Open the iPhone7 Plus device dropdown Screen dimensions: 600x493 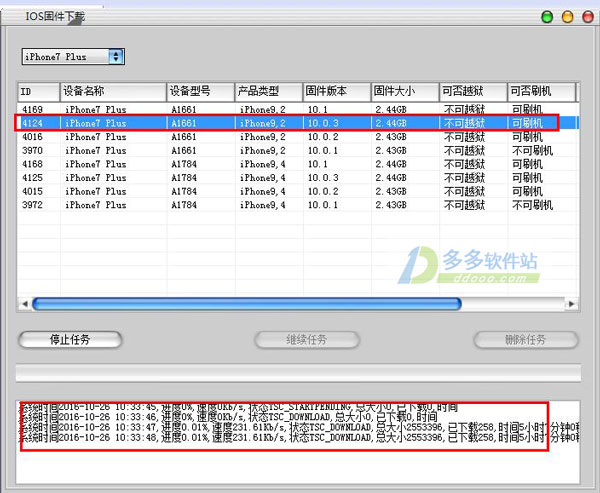pos(73,57)
